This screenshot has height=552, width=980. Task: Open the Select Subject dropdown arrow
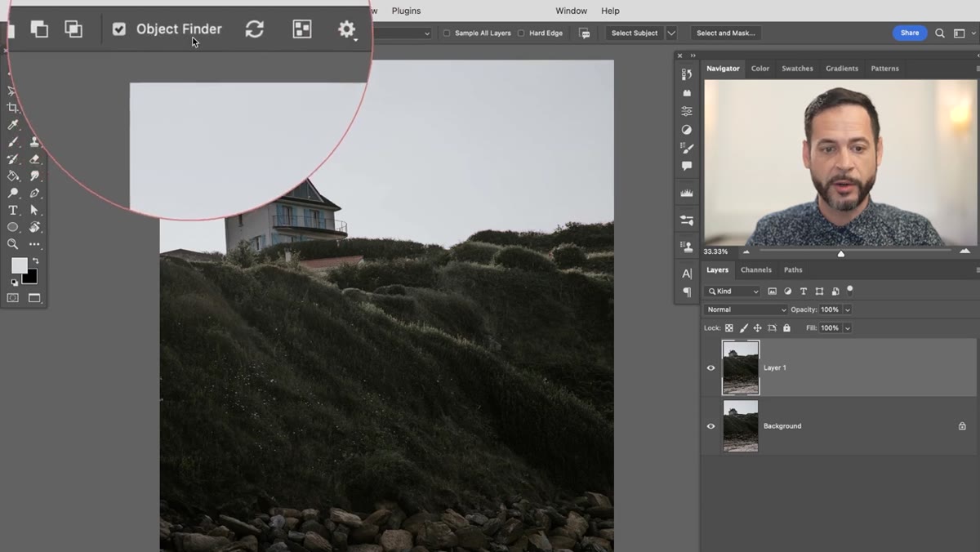(x=671, y=33)
